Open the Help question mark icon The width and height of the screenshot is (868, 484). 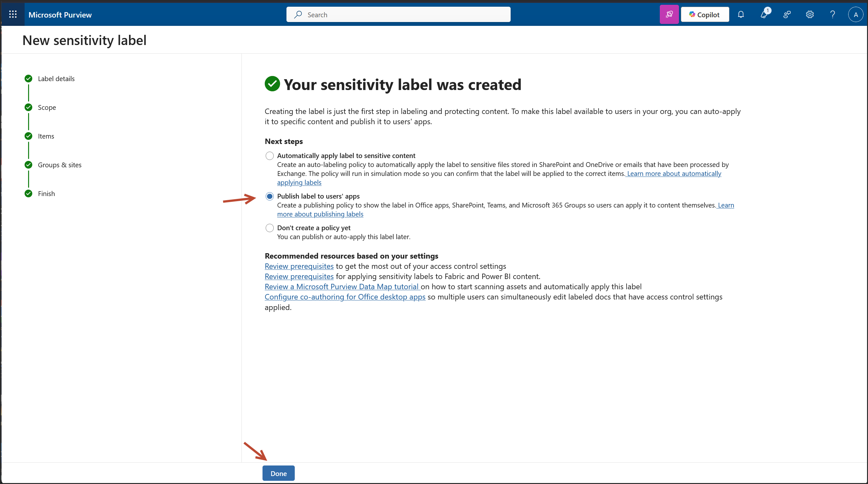[x=833, y=14]
